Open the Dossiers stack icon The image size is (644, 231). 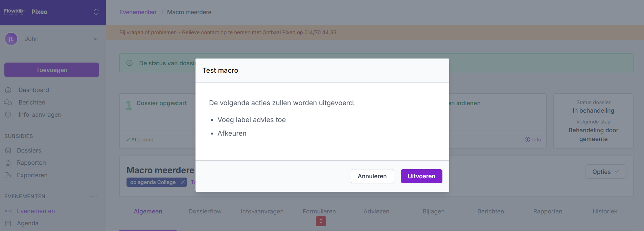pos(8,151)
